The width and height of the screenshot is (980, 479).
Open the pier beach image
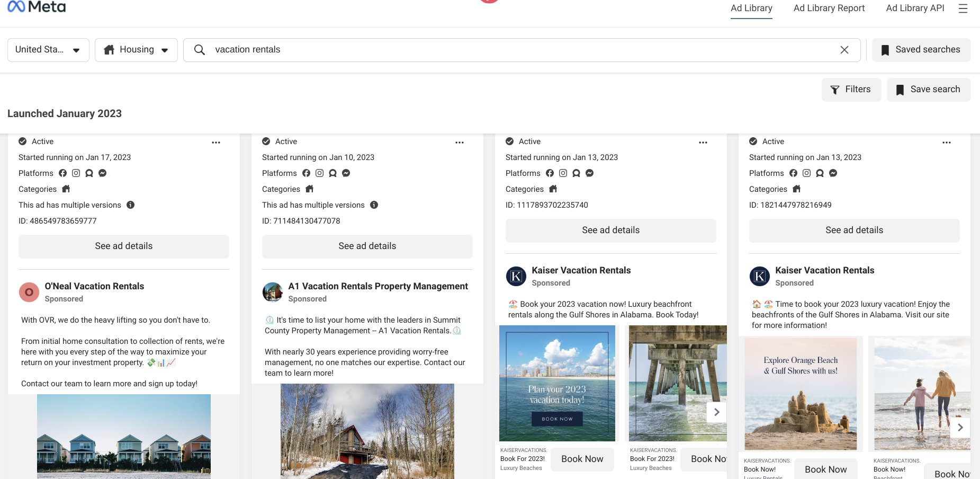pos(678,383)
